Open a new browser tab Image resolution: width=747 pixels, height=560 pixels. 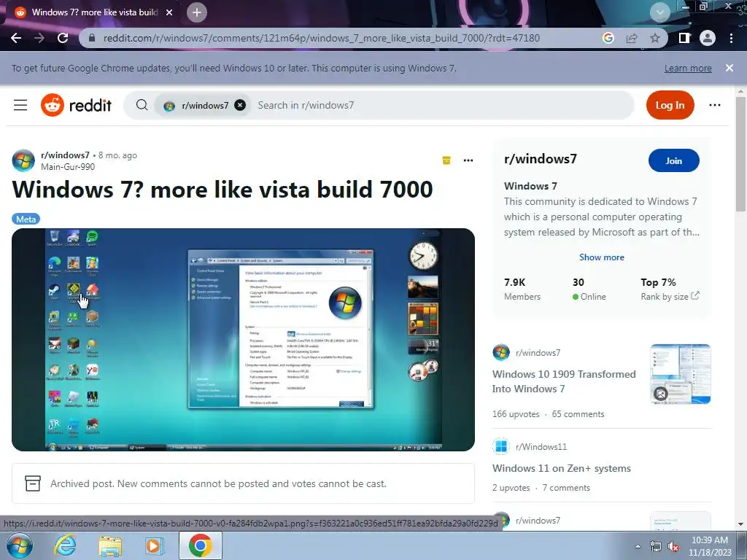pos(197,12)
